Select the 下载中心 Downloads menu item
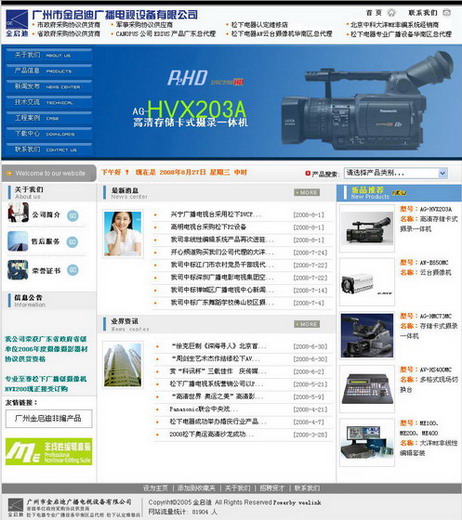The height and width of the screenshot is (520, 462). point(49,134)
